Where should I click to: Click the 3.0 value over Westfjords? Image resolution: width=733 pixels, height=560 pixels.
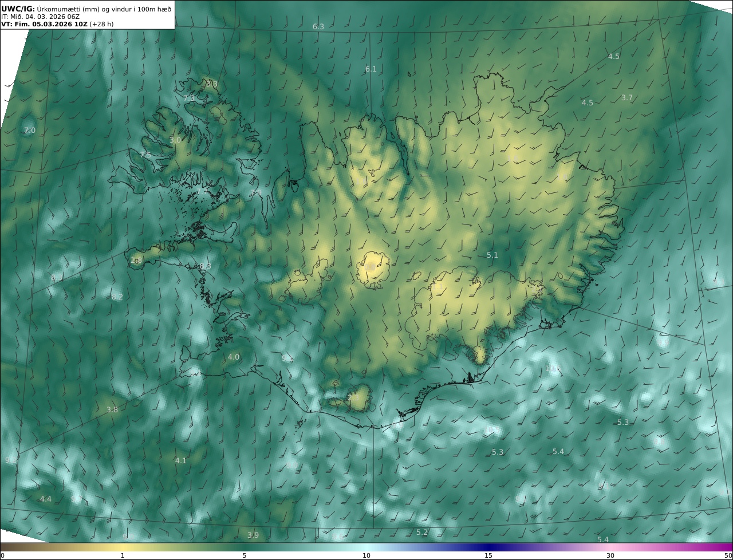175,140
